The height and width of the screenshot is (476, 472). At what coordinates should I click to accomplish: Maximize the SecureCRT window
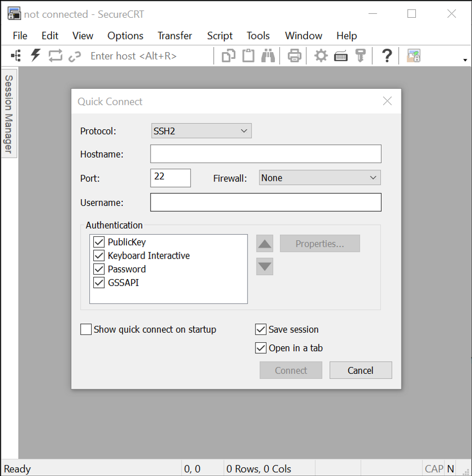tap(411, 14)
